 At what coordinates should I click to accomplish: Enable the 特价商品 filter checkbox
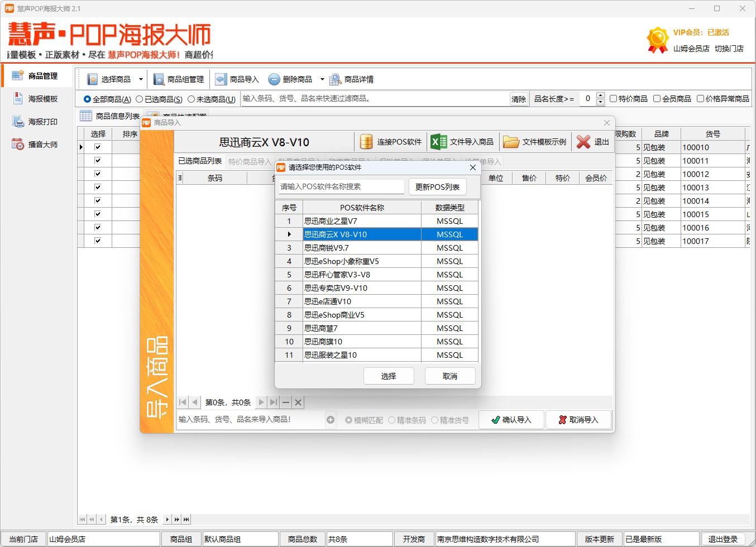point(613,98)
